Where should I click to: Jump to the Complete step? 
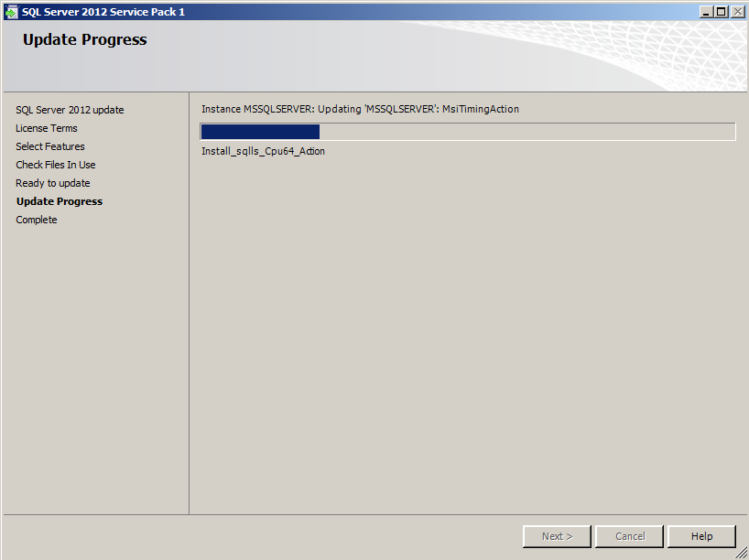tap(37, 220)
